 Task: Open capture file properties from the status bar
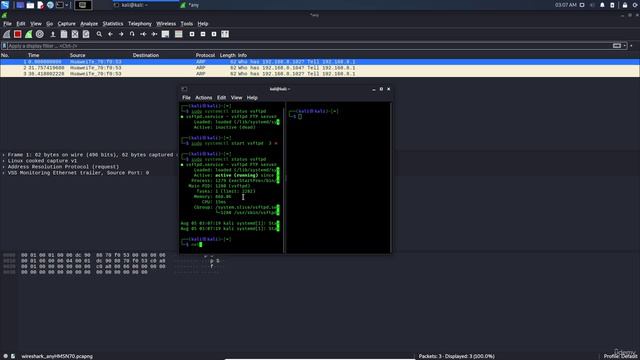pyautogui.click(x=13, y=356)
